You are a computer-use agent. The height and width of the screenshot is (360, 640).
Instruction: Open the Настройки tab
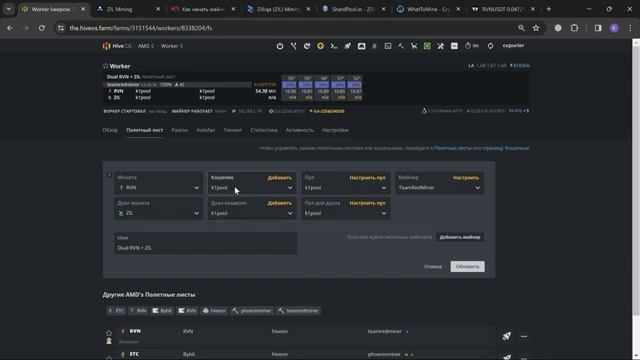[335, 130]
